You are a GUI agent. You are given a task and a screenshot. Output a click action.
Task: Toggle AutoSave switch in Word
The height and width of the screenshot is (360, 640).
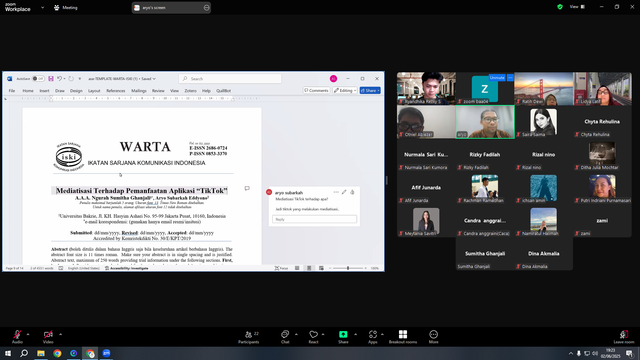click(38, 78)
